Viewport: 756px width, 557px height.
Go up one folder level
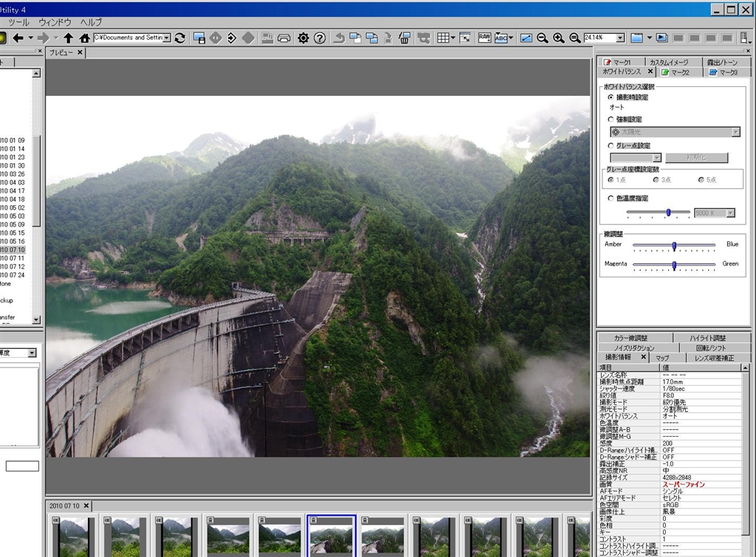point(69,38)
